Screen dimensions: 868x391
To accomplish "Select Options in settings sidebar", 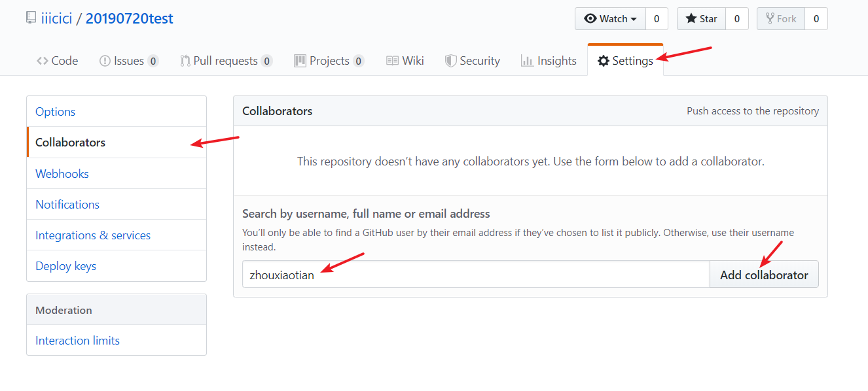I will [56, 112].
